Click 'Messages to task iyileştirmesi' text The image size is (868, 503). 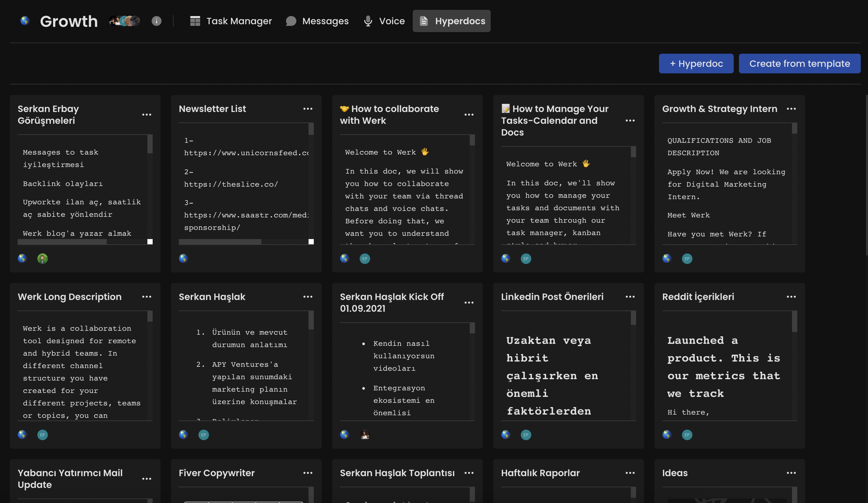coord(61,158)
